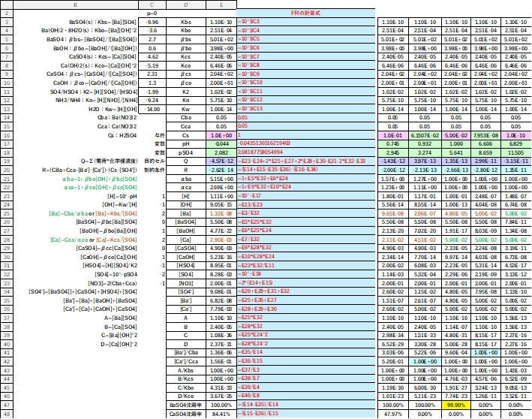Click formula '=E13/E23'
The width and height of the screenshot is (532, 419).
pos(305,204)
